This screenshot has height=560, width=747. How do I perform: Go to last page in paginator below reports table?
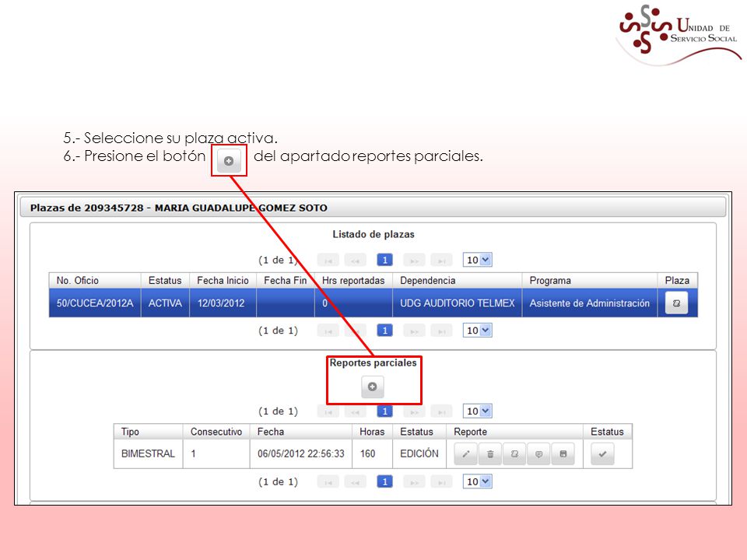coord(441,482)
